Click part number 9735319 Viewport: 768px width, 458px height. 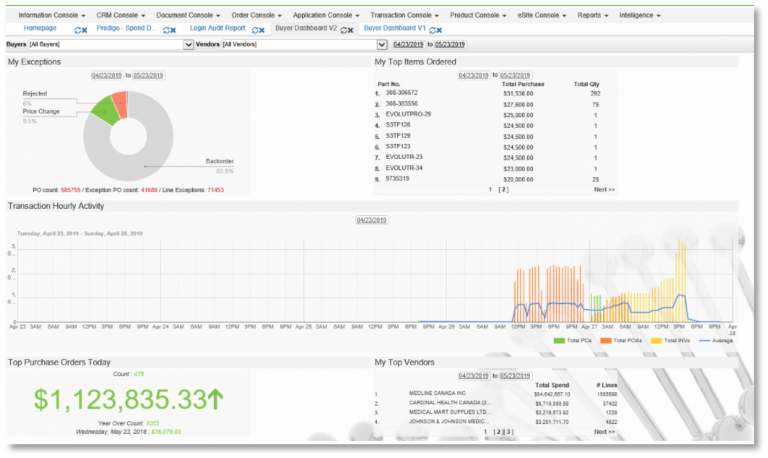click(397, 179)
